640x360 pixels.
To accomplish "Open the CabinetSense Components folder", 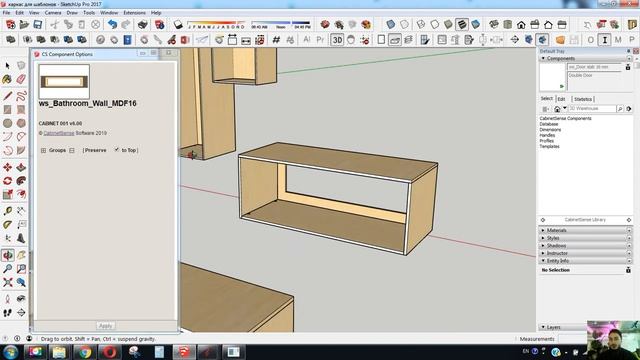I will (x=565, y=118).
